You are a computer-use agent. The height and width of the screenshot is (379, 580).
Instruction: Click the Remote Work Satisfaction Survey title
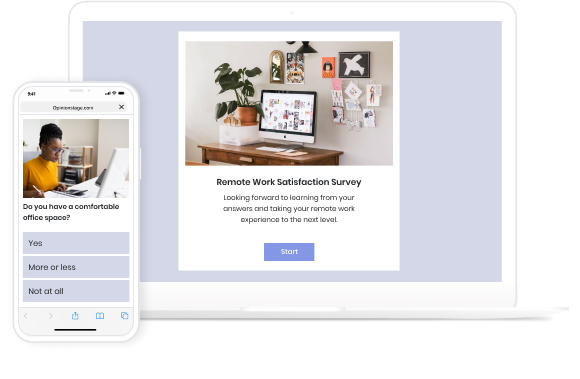[289, 182]
